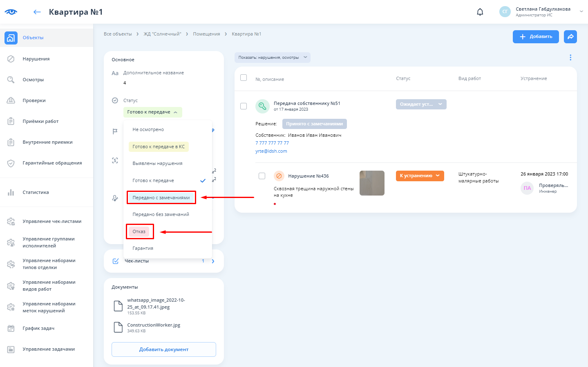Open the violation photo thumbnail
This screenshot has width=588, height=367.
(372, 183)
